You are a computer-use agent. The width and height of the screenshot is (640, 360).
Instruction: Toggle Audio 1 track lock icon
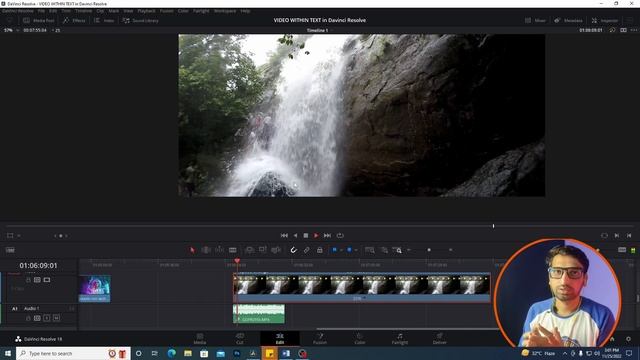[28, 318]
